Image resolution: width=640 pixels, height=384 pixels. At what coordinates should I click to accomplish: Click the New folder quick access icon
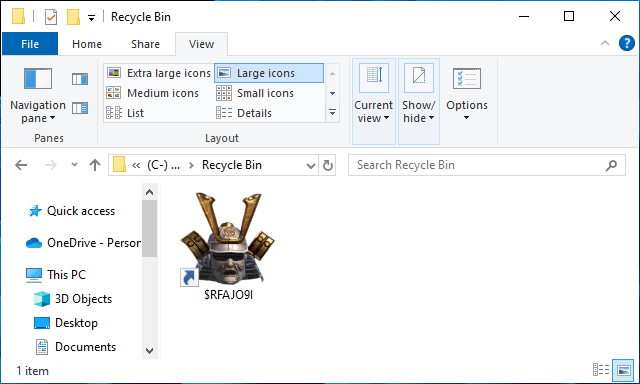point(73,17)
